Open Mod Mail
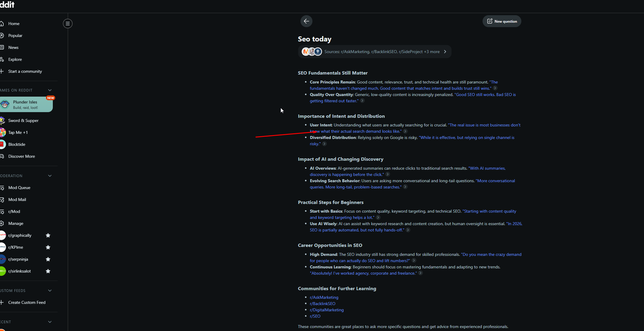This screenshot has height=331, width=644. tap(17, 199)
